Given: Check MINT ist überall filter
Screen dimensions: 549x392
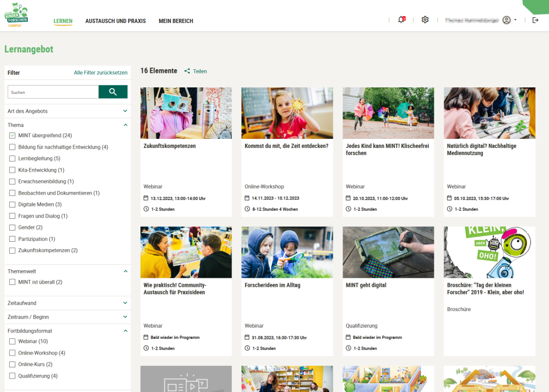Looking at the screenshot, I should pyautogui.click(x=12, y=282).
